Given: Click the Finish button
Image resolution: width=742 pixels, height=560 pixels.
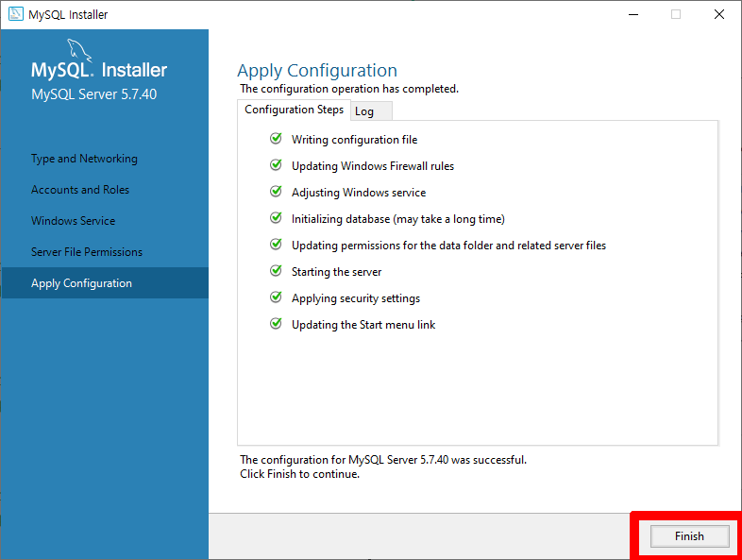Looking at the screenshot, I should tap(689, 535).
